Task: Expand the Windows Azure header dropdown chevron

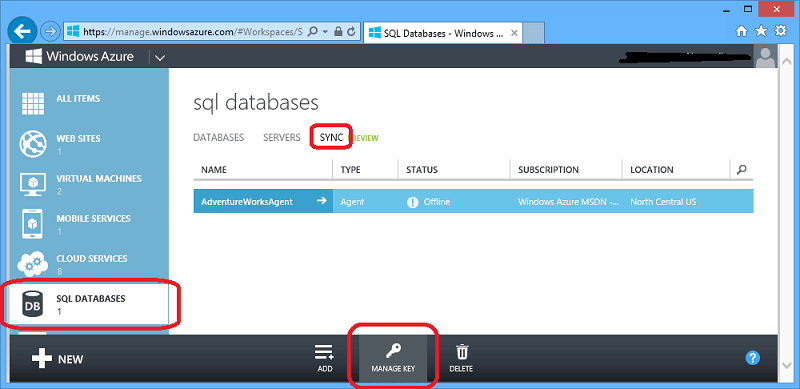Action: click(x=160, y=57)
